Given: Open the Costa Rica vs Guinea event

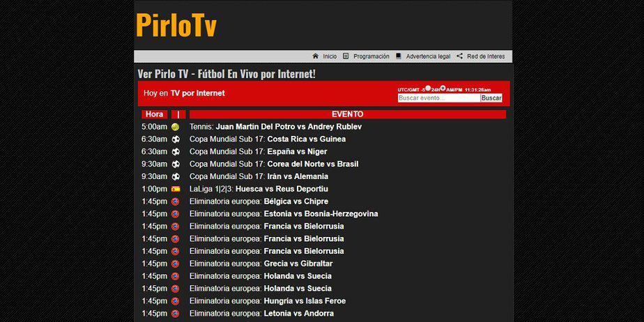Looking at the screenshot, I should [x=268, y=139].
